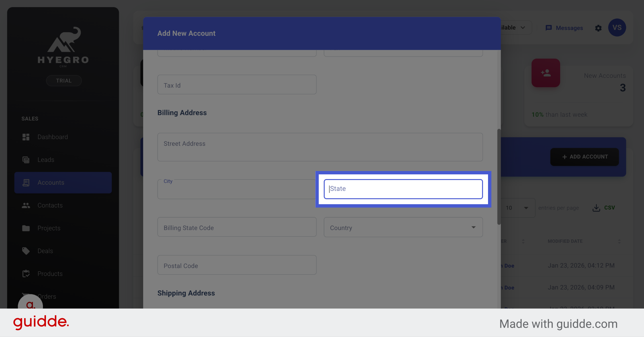Open the VS user avatar menu

(617, 28)
